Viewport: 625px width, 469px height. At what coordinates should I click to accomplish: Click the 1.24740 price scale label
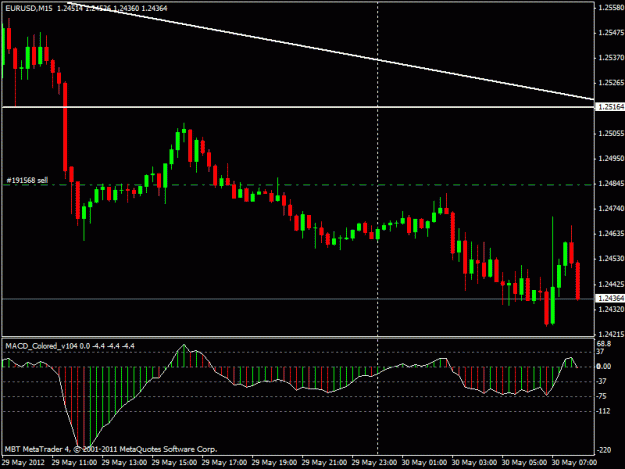[611, 209]
